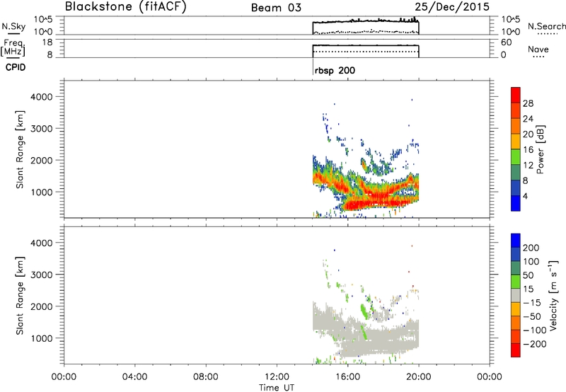This screenshot has height=392, width=566.
Task: Click time axis tick label "12:00"
Action: click(x=277, y=377)
